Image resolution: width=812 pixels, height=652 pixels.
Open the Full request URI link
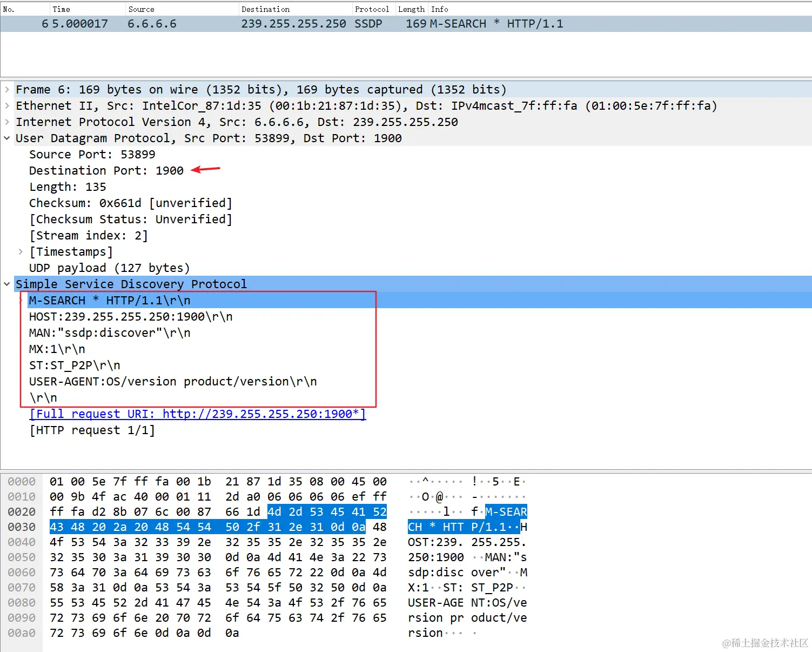point(198,414)
